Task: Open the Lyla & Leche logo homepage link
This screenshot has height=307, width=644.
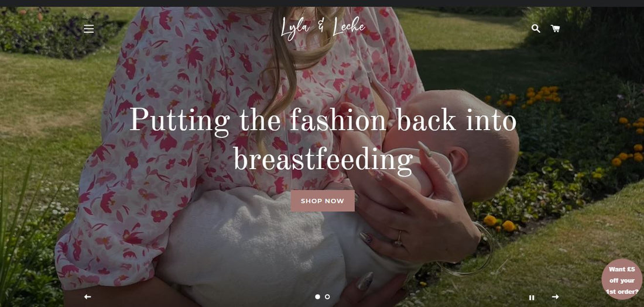Action: 323,28
